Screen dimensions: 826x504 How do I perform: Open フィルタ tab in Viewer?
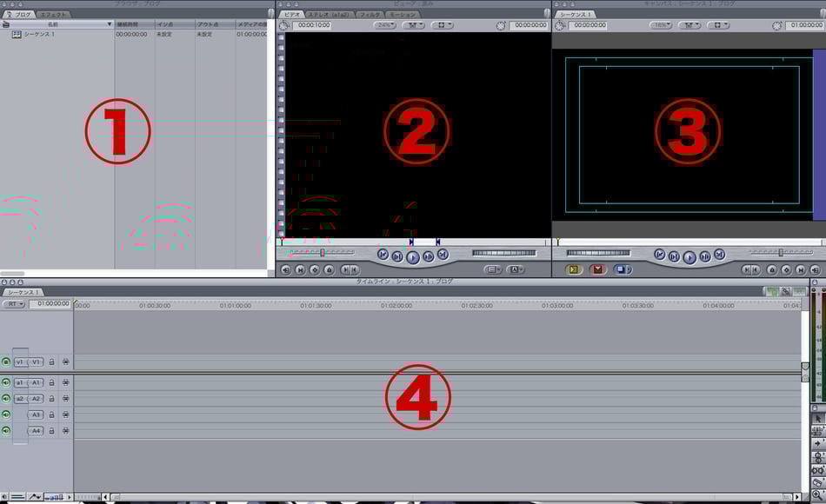click(x=370, y=14)
